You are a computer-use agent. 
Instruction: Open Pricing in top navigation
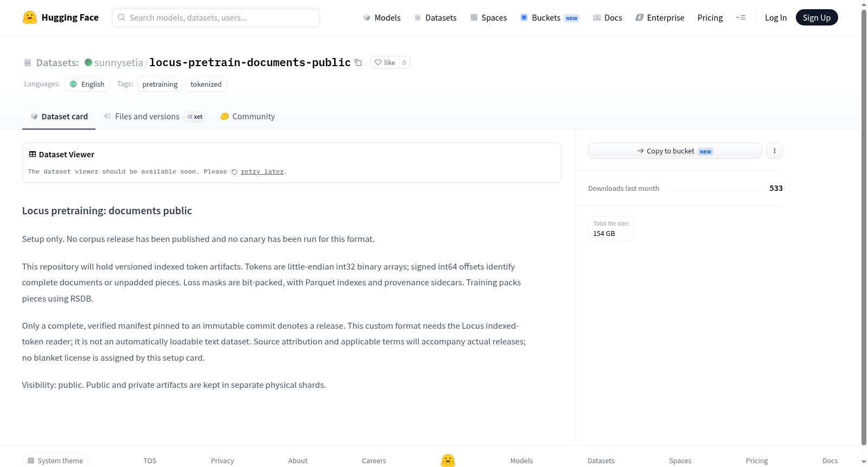(x=710, y=17)
